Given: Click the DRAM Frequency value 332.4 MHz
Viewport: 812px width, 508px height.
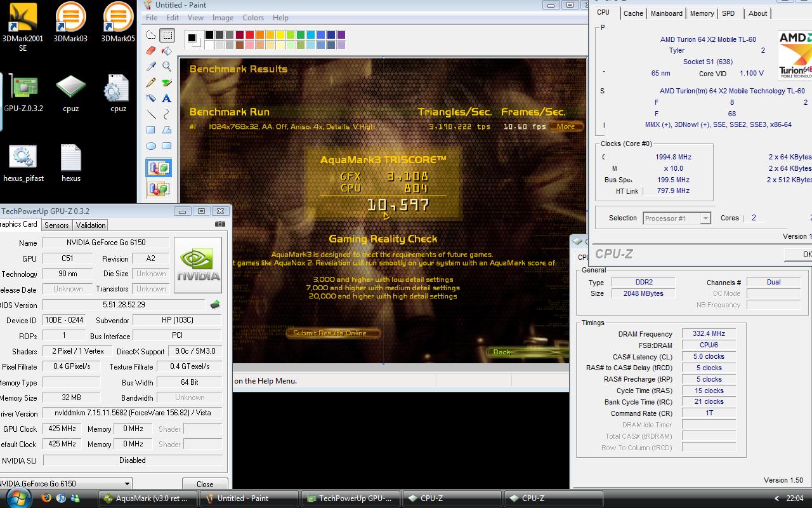Looking at the screenshot, I should pos(709,333).
